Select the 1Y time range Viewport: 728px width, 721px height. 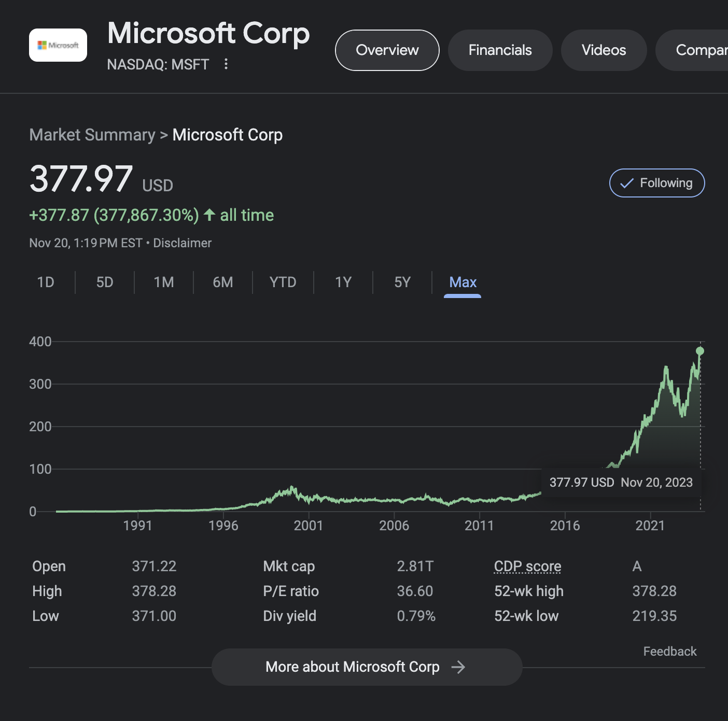click(x=343, y=282)
